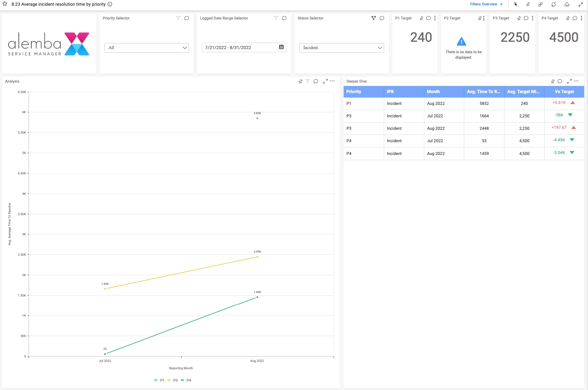Open Analysis chart more options menu
This screenshot has height=390, width=588.
pos(332,81)
